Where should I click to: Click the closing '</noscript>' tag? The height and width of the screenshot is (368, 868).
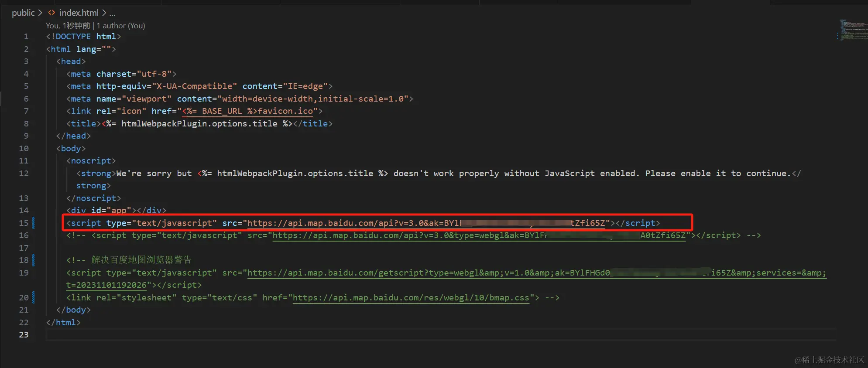(x=93, y=198)
